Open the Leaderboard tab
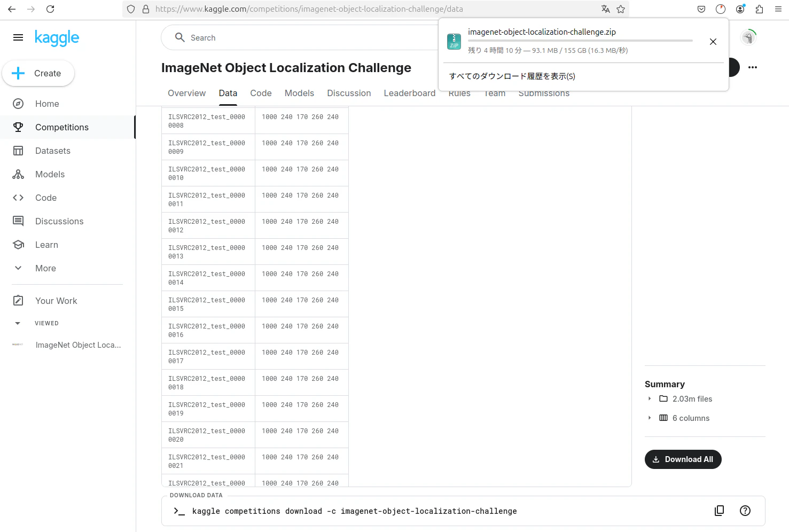The width and height of the screenshot is (789, 532). [410, 93]
